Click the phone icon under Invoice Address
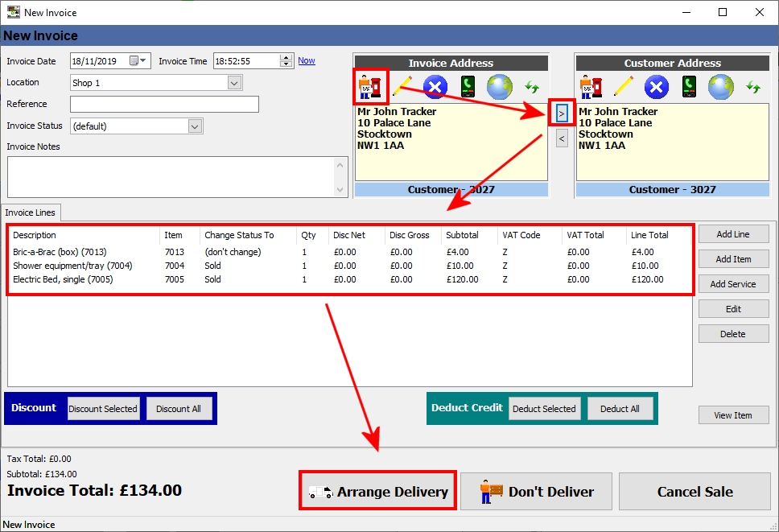The width and height of the screenshot is (779, 532). [x=468, y=86]
